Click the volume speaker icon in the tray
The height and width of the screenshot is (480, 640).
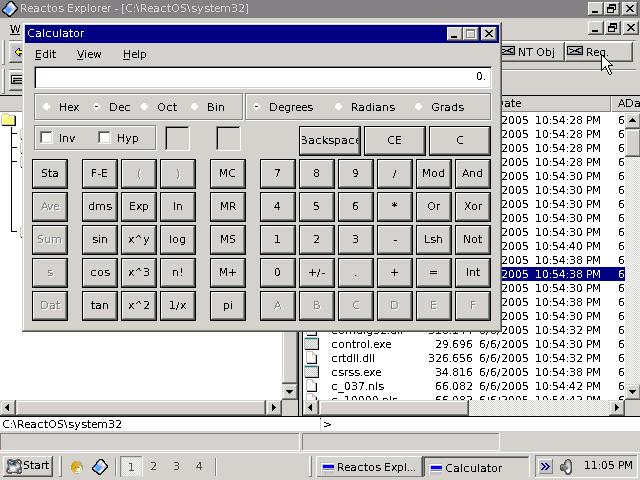pos(567,466)
